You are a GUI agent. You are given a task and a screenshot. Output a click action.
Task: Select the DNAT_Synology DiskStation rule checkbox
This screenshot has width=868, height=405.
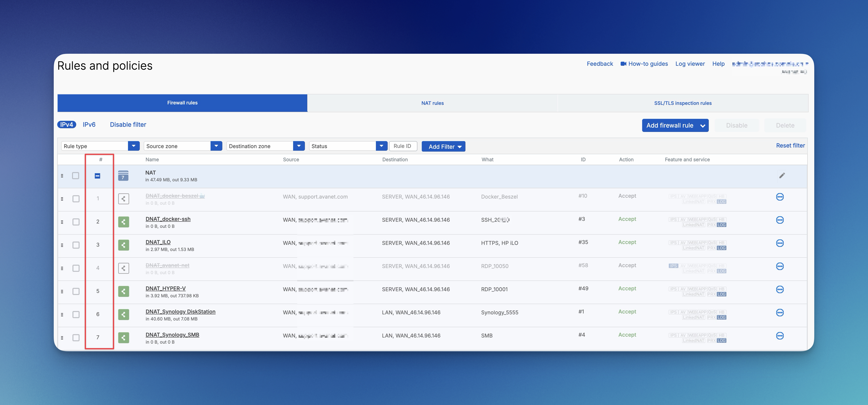click(x=76, y=314)
